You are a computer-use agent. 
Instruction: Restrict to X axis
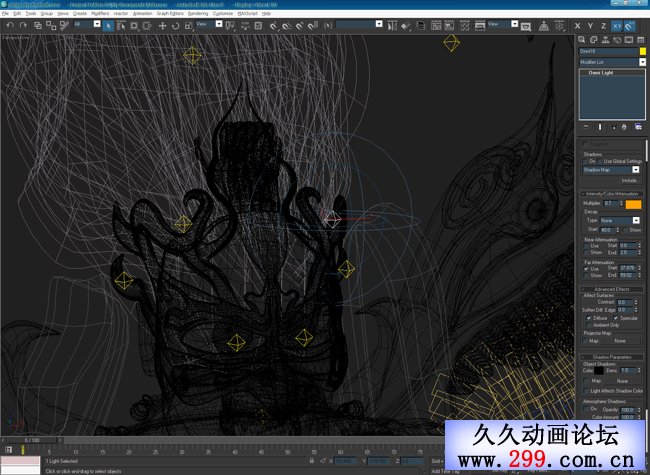577,26
